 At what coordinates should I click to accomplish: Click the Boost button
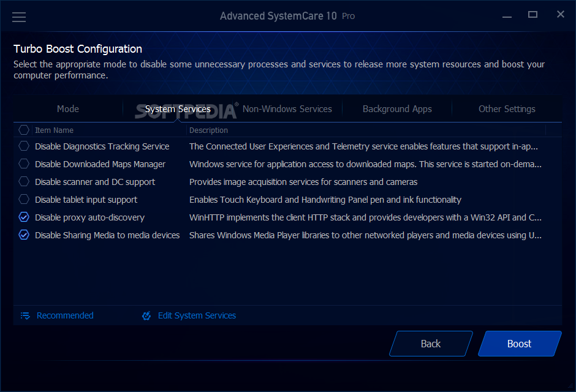pyautogui.click(x=520, y=344)
